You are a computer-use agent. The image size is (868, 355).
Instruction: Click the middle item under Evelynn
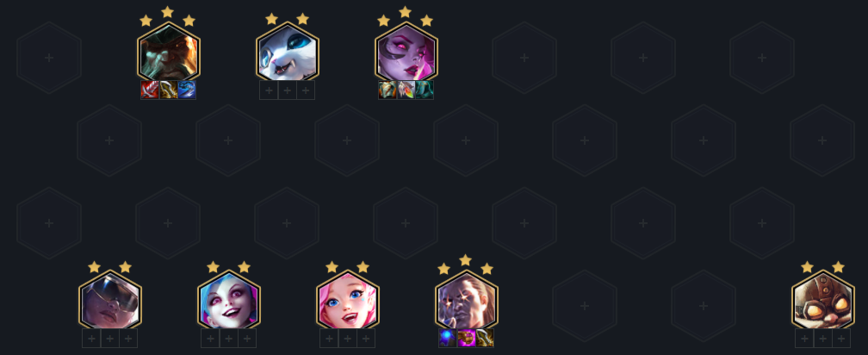click(x=406, y=90)
